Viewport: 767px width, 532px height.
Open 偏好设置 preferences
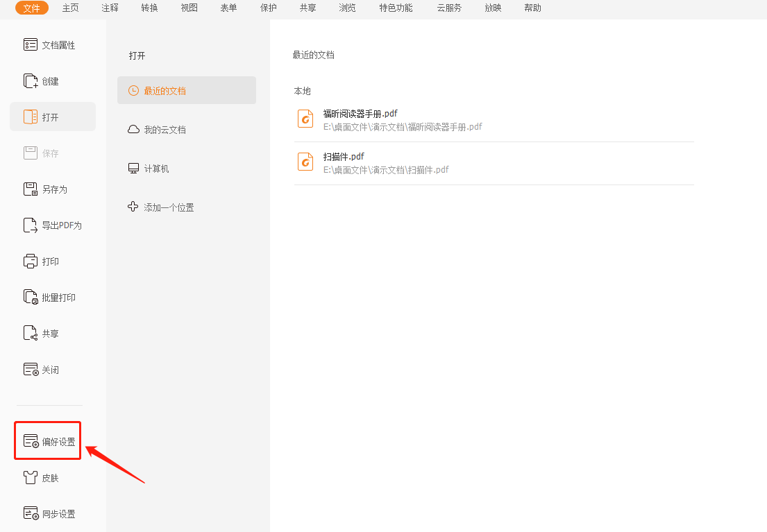49,442
